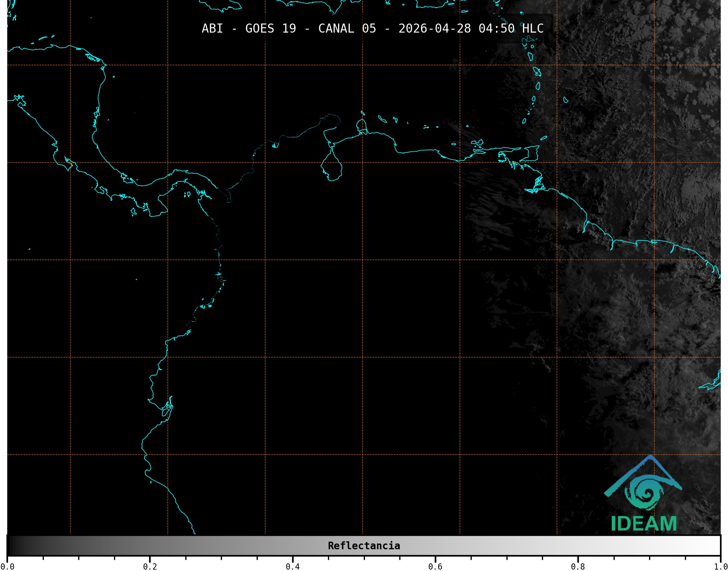Click the 0.6 colorbar tick label
The image size is (728, 571).
435,566
